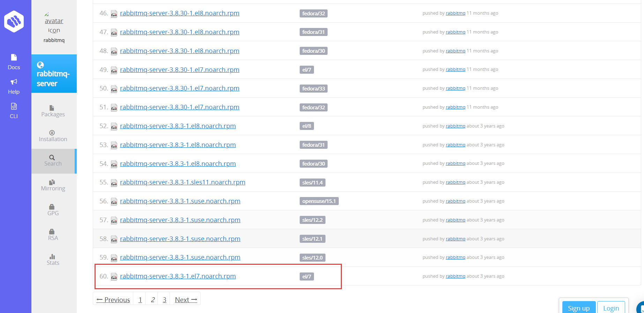644x313 pixels.
Task: Click sles/12.1 badge on row 58
Action: coord(313,239)
